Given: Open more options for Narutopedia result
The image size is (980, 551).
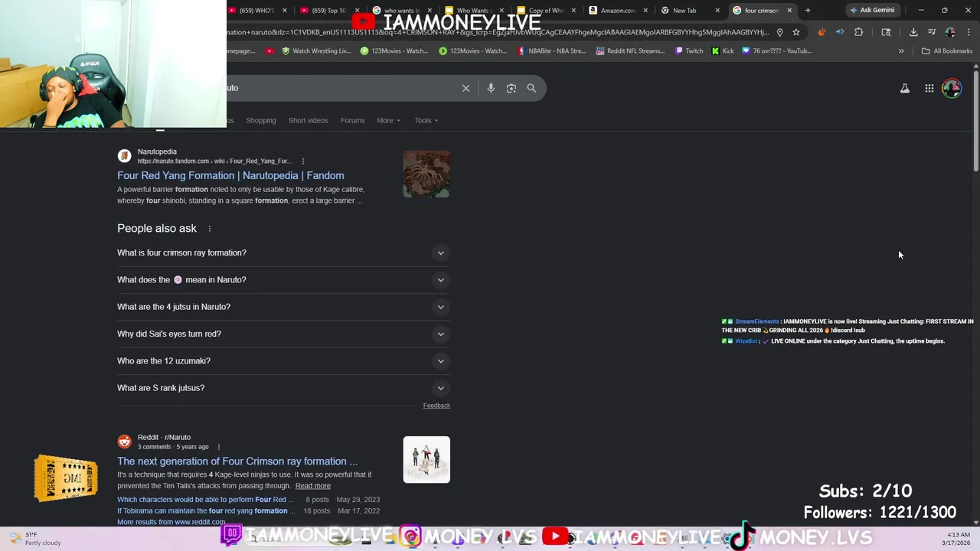Looking at the screenshot, I should (303, 161).
